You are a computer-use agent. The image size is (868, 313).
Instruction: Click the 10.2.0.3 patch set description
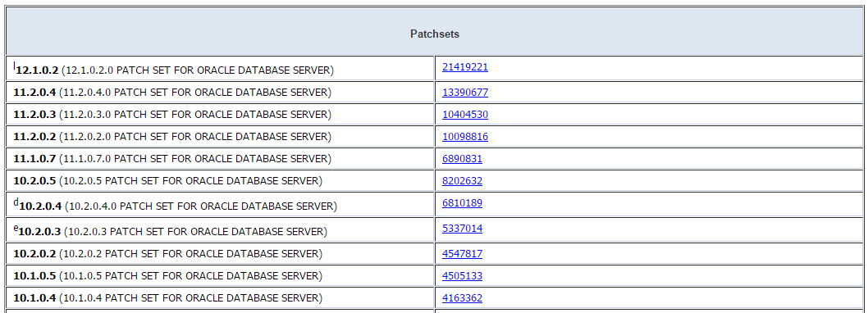pyautogui.click(x=170, y=230)
